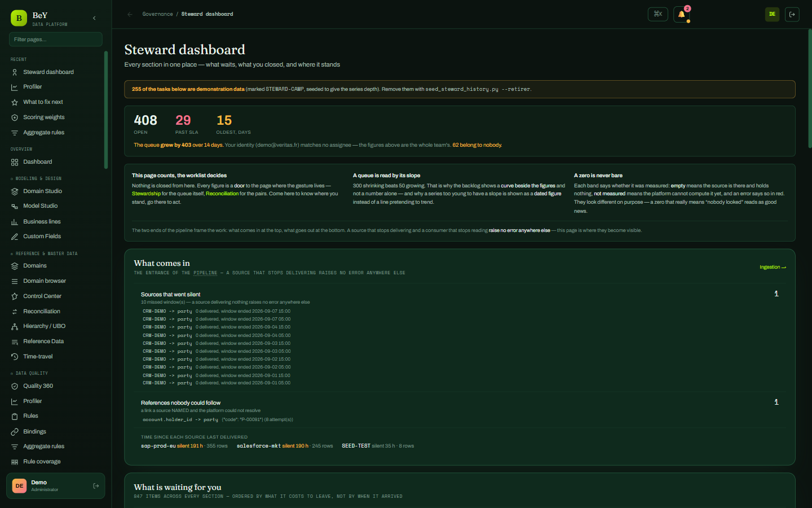Viewport: 812px width, 508px height.
Task: Click the Demo user avatar
Action: [x=19, y=486]
